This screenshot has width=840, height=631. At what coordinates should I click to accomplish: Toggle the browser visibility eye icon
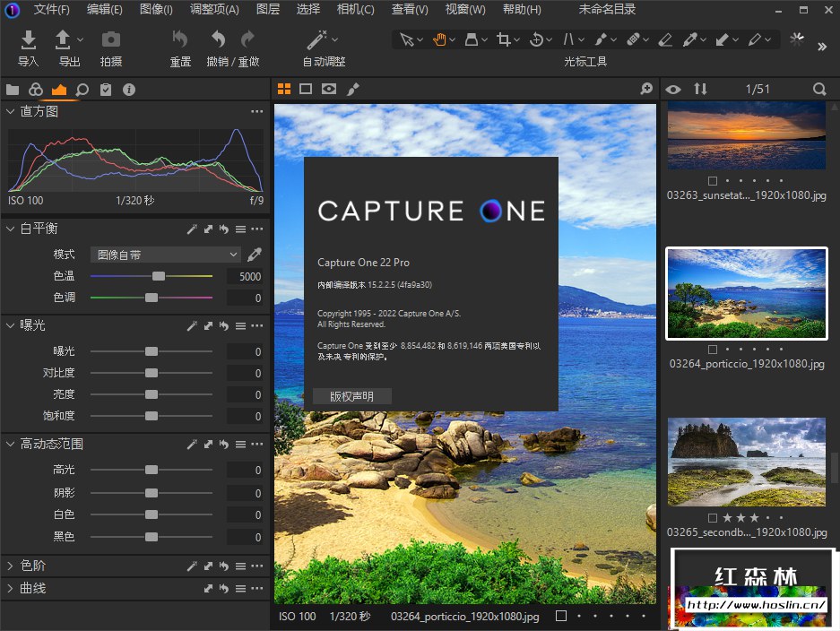coord(673,89)
